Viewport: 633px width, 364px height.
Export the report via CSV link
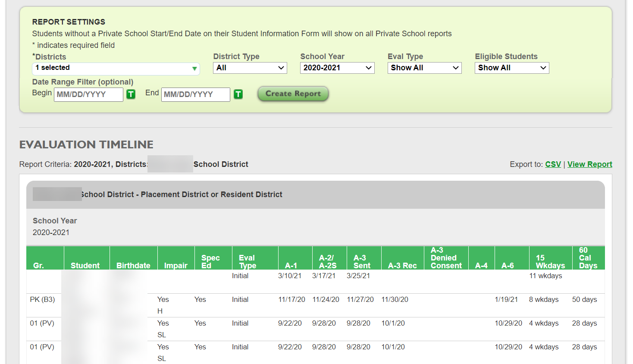pyautogui.click(x=553, y=164)
